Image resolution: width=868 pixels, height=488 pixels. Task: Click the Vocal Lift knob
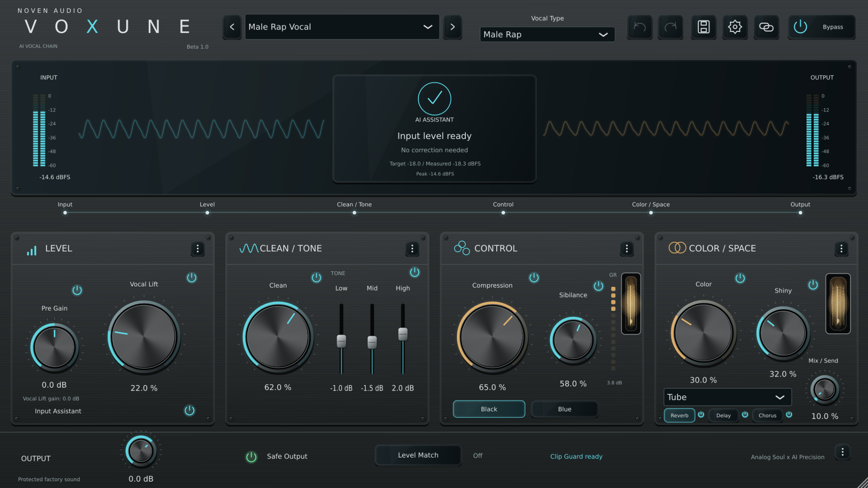point(144,337)
